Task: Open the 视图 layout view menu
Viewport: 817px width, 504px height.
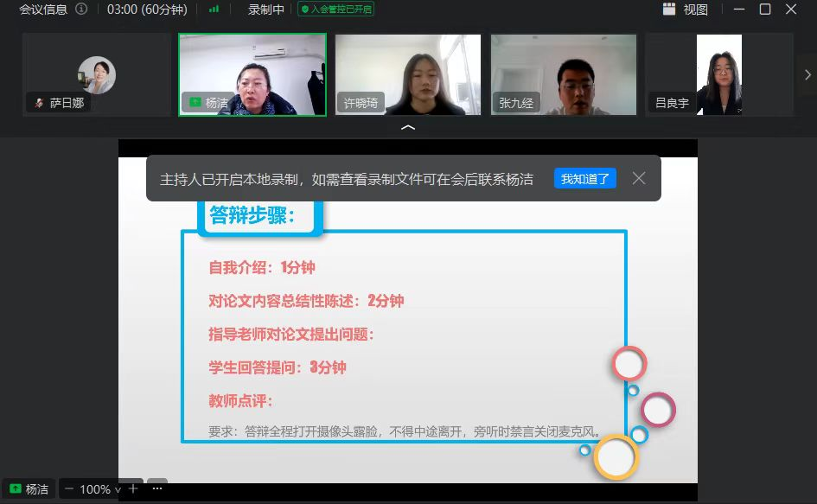Action: [686, 9]
